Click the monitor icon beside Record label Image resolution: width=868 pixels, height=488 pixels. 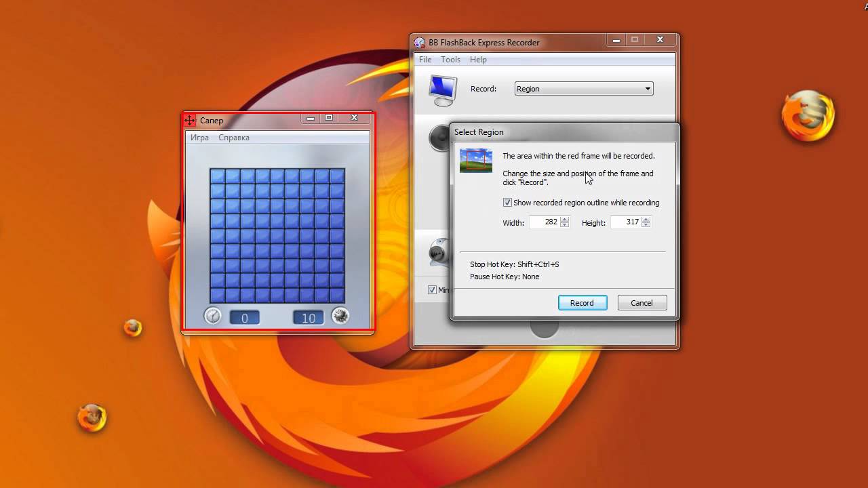click(443, 90)
